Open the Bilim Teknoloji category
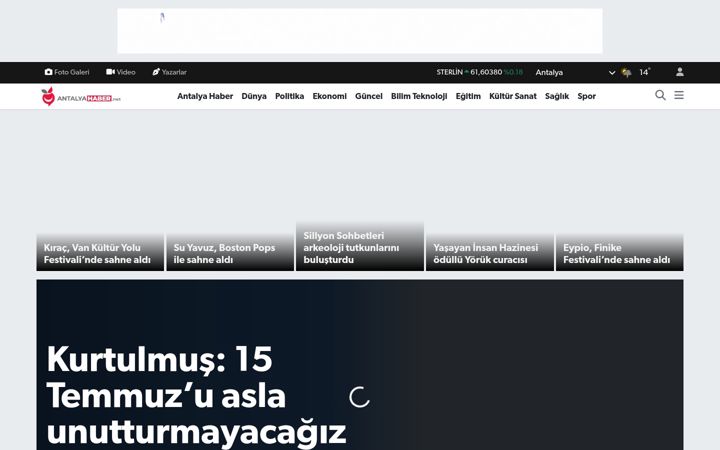The height and width of the screenshot is (450, 720). 419,96
